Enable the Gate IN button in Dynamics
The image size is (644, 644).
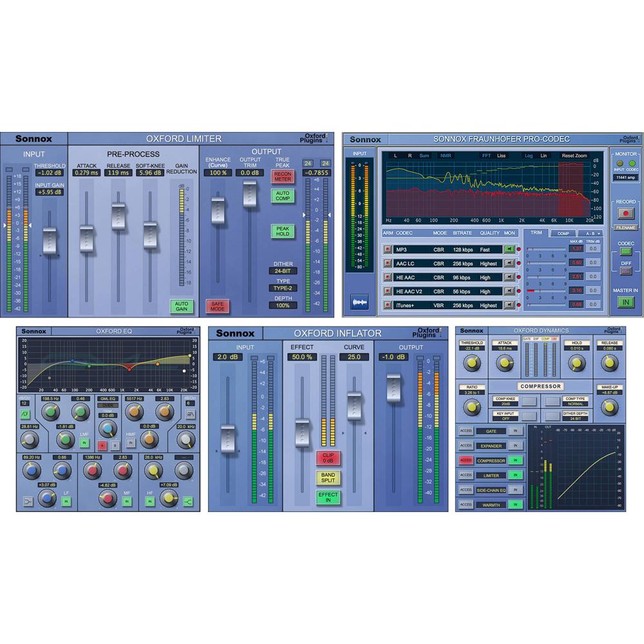tap(515, 431)
